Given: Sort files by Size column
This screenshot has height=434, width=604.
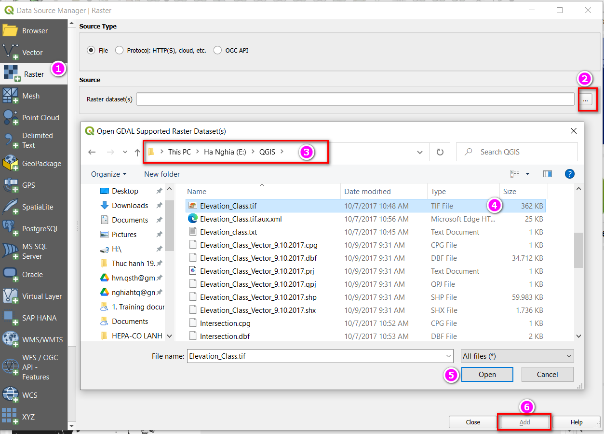Looking at the screenshot, I should (523, 191).
